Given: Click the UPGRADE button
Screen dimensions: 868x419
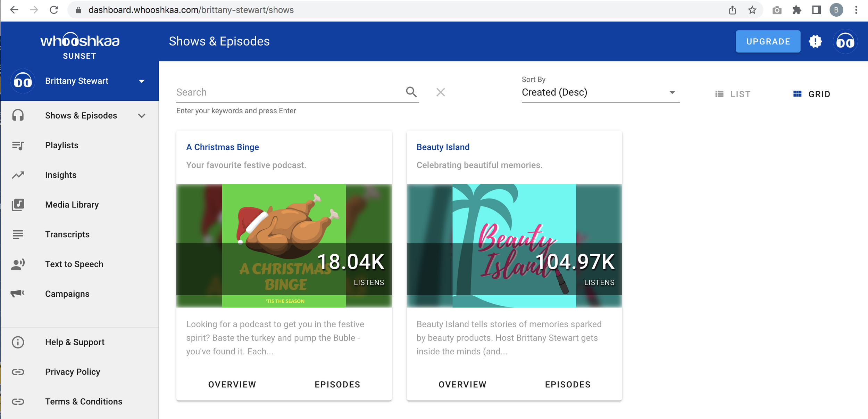Looking at the screenshot, I should pos(768,41).
